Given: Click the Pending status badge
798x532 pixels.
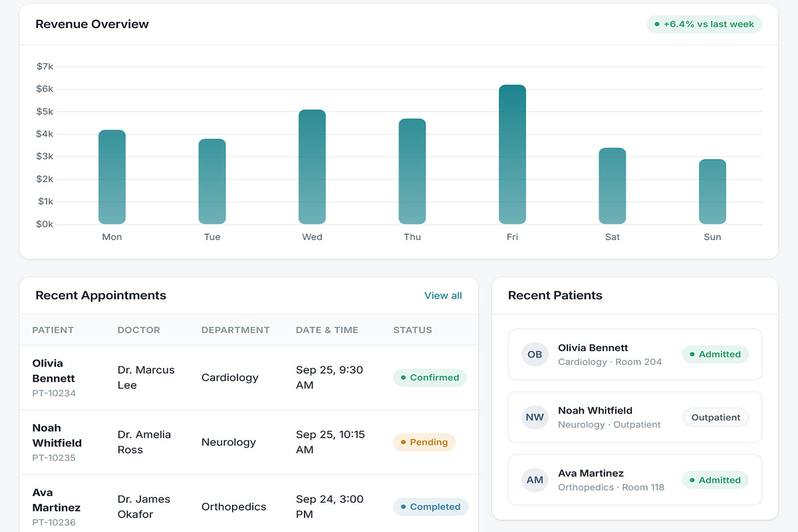Looking at the screenshot, I should [x=424, y=442].
